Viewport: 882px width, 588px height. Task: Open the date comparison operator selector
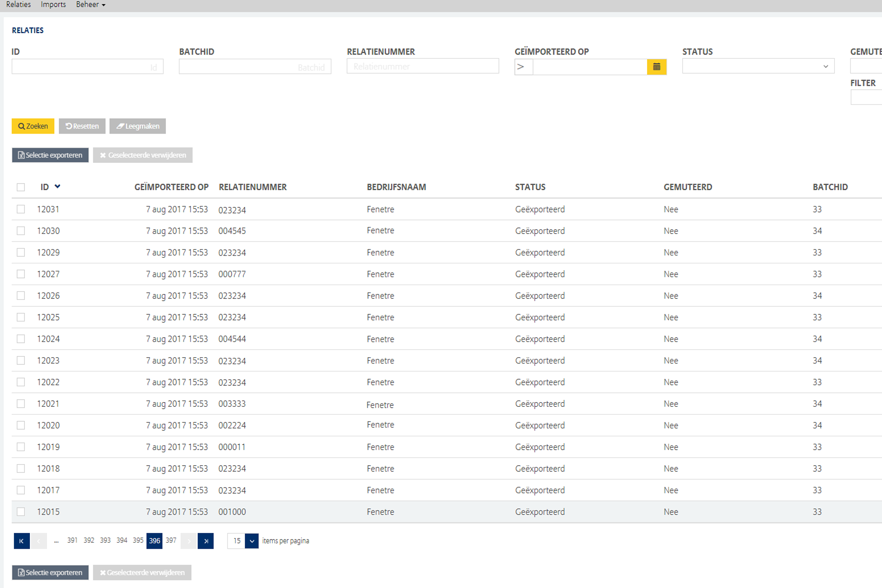(x=524, y=67)
